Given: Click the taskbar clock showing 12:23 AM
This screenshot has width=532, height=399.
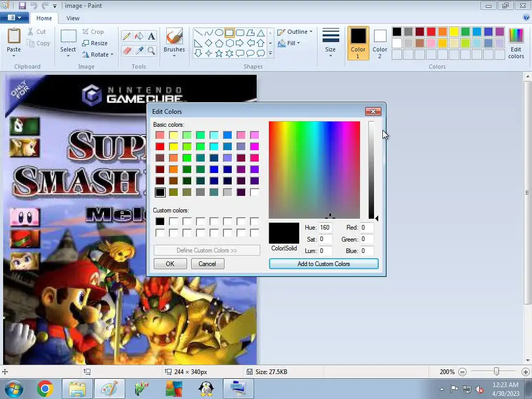Looking at the screenshot, I should click(x=505, y=385).
